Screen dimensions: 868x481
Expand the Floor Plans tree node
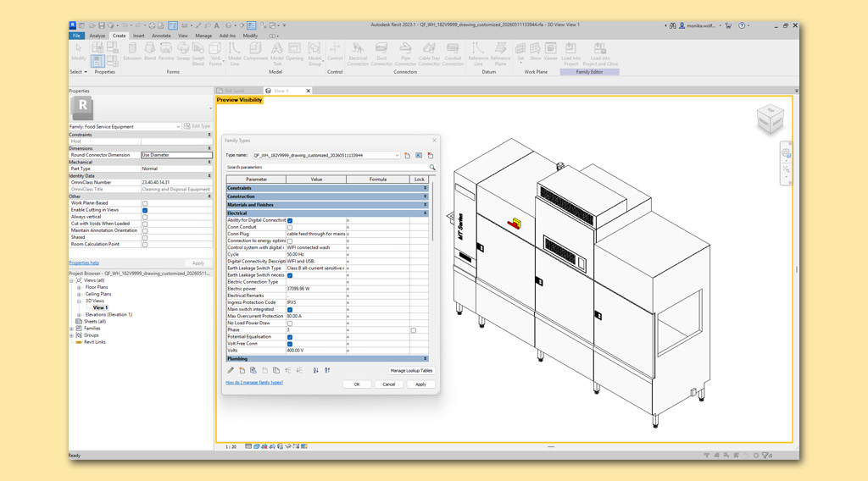79,287
